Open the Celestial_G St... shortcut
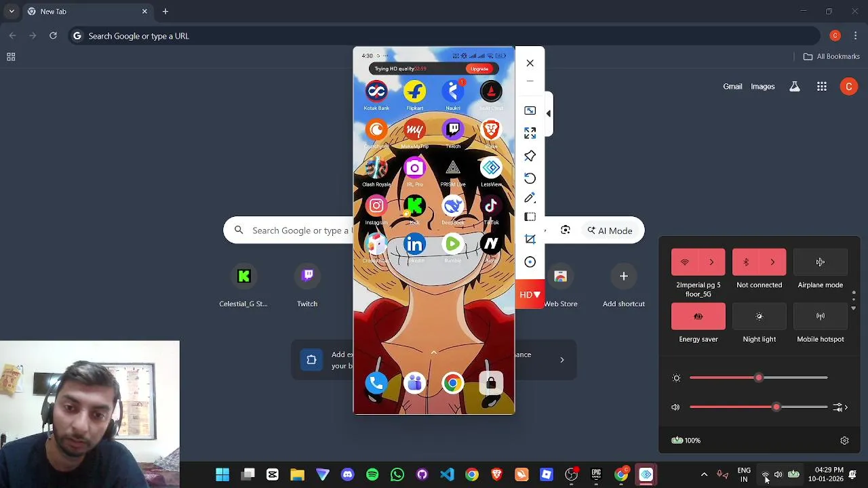The height and width of the screenshot is (488, 868). click(x=243, y=285)
